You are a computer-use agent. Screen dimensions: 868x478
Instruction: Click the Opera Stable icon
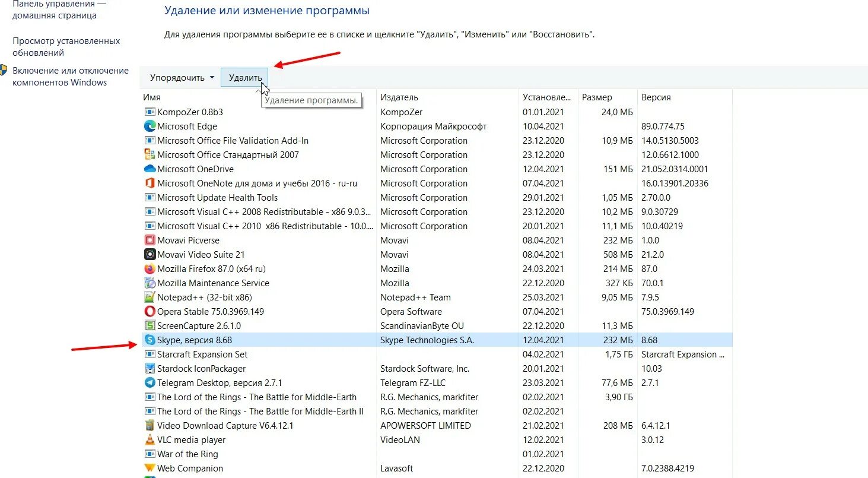point(150,311)
